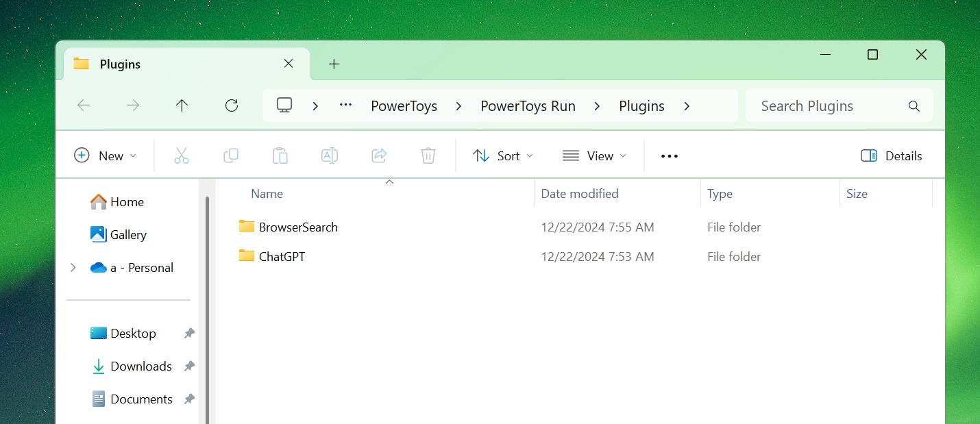Open the See more options menu

pos(670,156)
